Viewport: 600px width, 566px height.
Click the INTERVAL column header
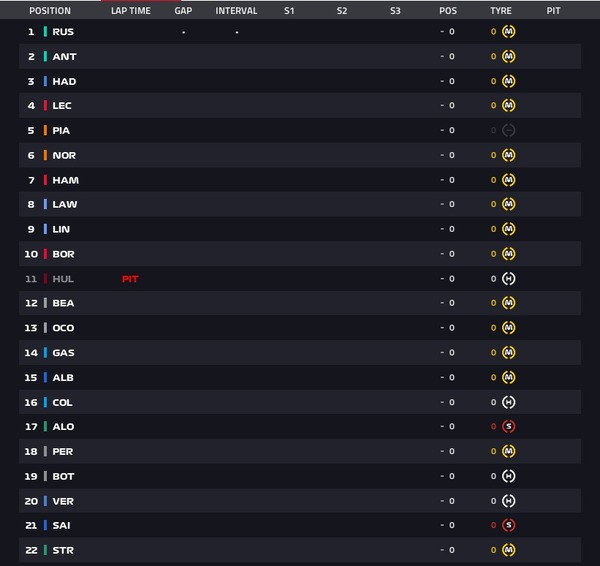tap(236, 11)
